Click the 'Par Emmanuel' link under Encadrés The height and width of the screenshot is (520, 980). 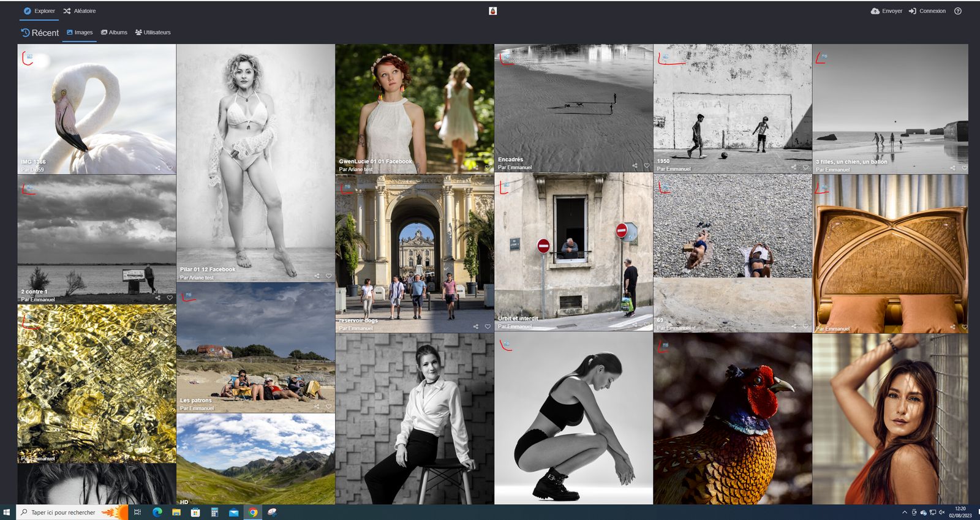click(x=515, y=167)
